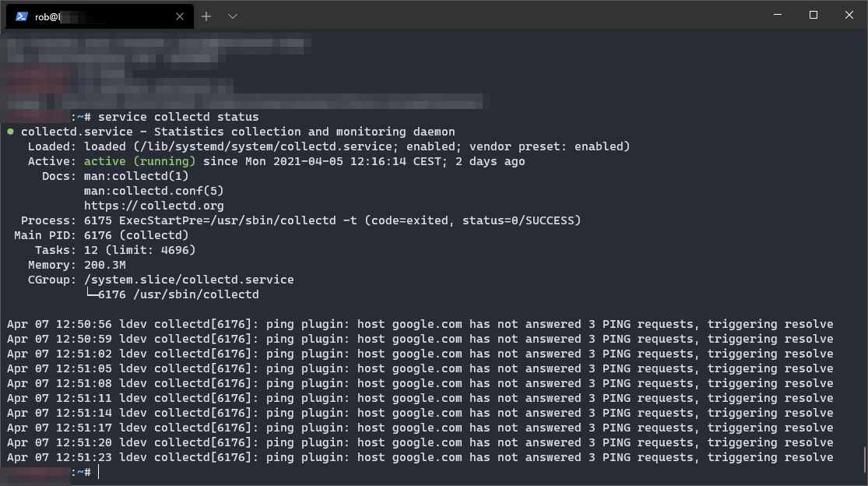Click the SSH profile icon on the tab
868x486 pixels.
(20, 15)
